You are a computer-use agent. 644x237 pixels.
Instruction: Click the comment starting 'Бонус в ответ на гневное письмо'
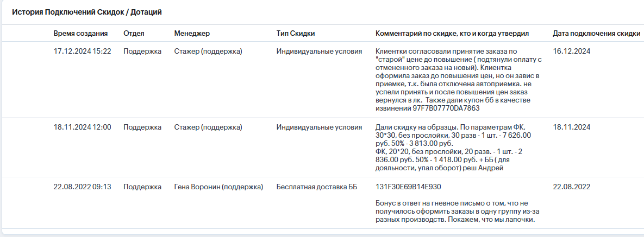457,212
